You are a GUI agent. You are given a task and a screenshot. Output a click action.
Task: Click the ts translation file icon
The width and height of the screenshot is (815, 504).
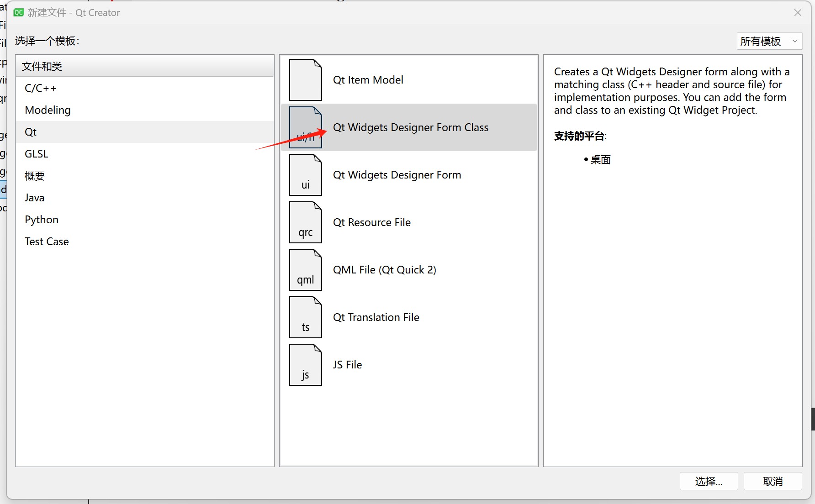pos(305,317)
